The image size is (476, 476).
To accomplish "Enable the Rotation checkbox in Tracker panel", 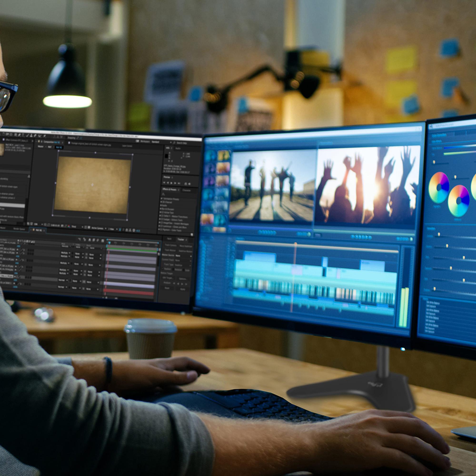I will pyautogui.click(x=173, y=269).
